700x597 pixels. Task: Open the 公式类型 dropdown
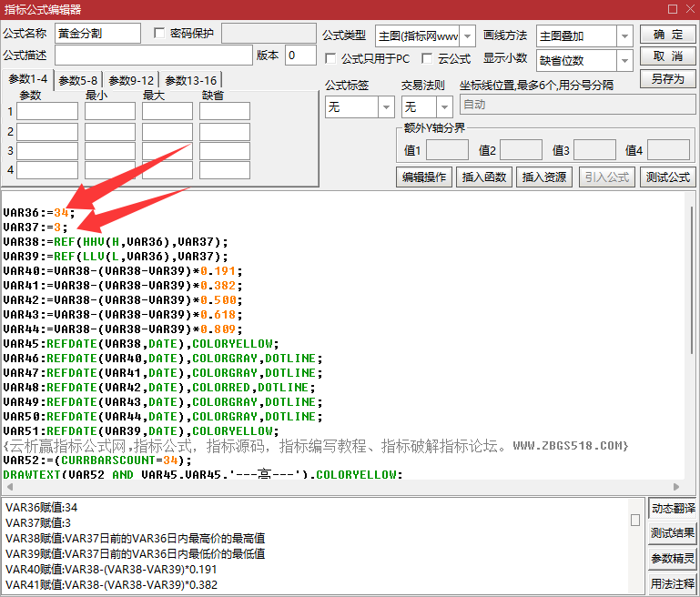pyautogui.click(x=467, y=36)
